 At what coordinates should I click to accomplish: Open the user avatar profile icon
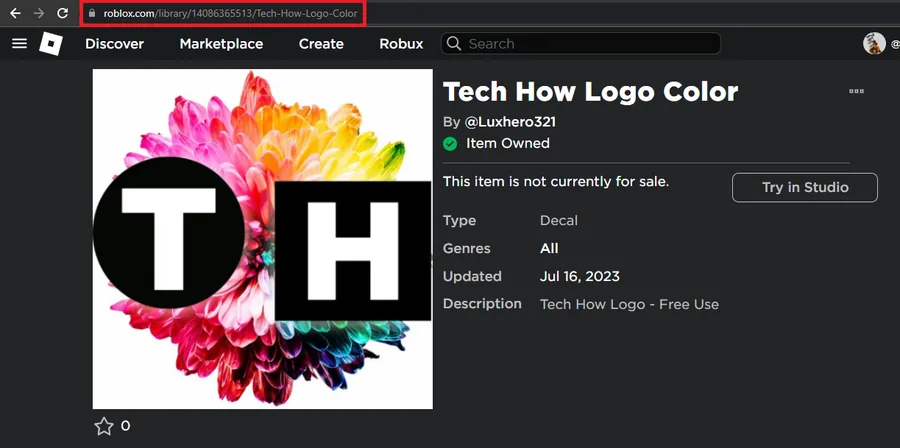point(874,44)
